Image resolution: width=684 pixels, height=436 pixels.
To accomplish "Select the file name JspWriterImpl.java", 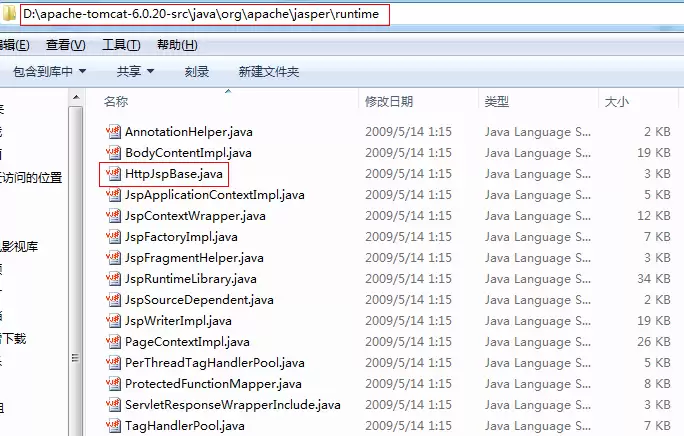I will (178, 321).
